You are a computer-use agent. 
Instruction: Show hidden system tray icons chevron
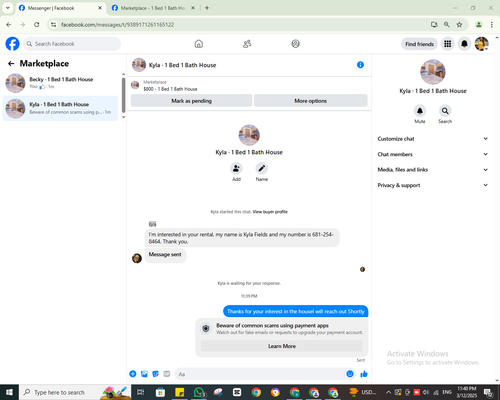tap(388, 392)
